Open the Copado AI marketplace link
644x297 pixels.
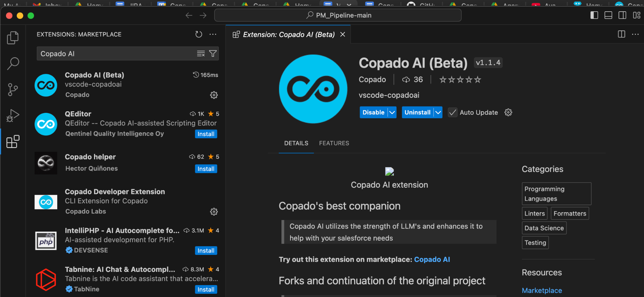coord(432,260)
